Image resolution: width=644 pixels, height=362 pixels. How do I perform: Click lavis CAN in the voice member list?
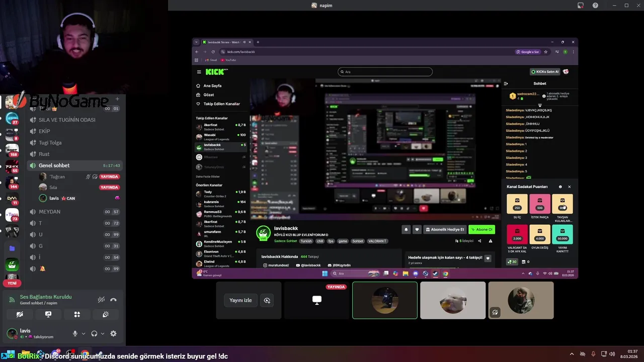[x=79, y=198]
